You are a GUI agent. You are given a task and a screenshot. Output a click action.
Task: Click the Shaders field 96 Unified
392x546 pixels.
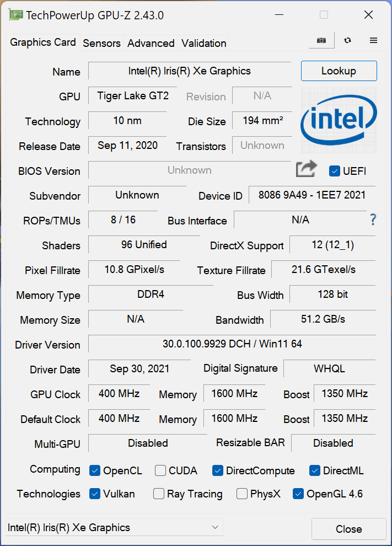pos(144,244)
